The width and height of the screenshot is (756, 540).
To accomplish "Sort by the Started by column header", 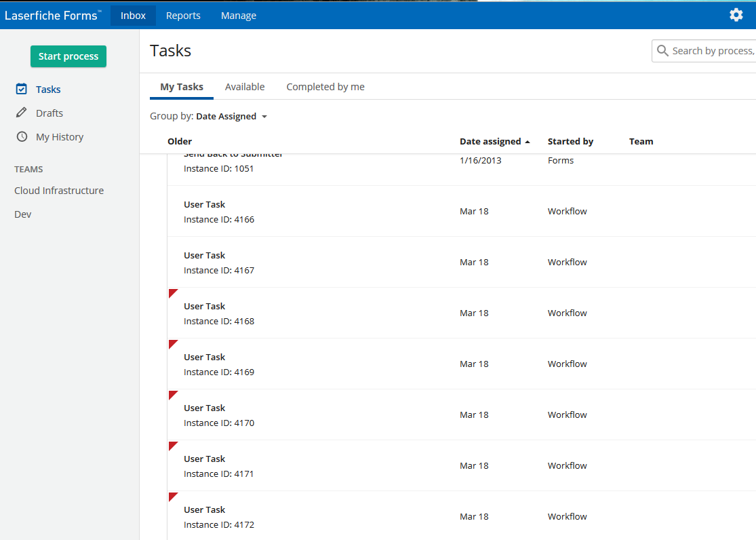I will pyautogui.click(x=570, y=142).
